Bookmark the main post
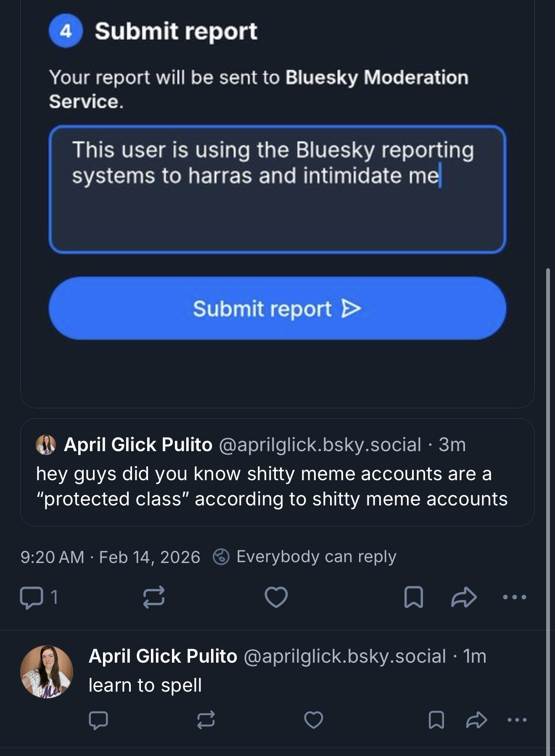 tap(413, 597)
